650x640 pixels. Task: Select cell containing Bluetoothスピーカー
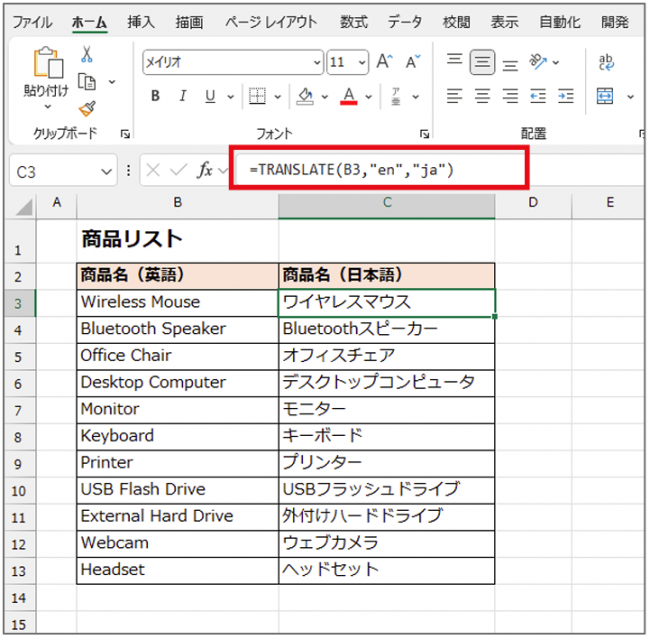[386, 329]
